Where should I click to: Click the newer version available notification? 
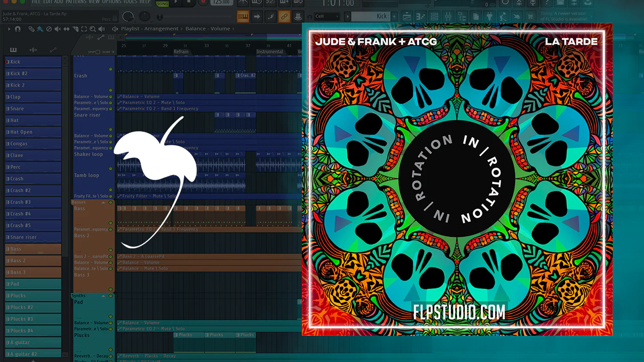point(567,16)
